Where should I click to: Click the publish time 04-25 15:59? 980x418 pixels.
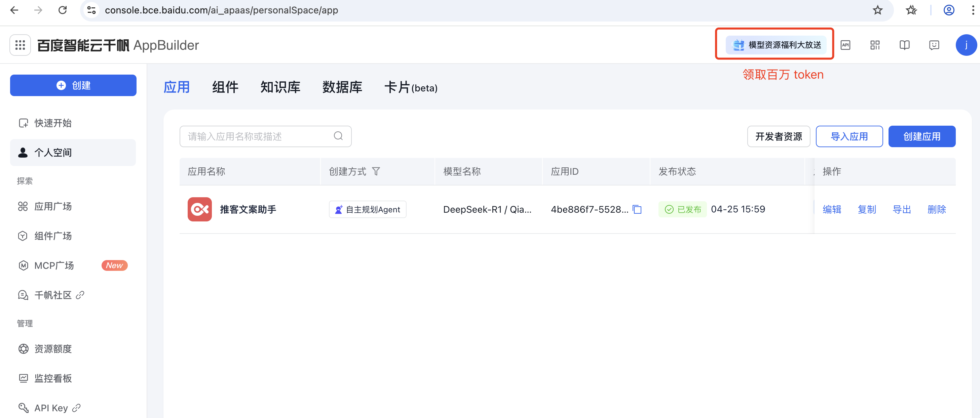pos(738,209)
